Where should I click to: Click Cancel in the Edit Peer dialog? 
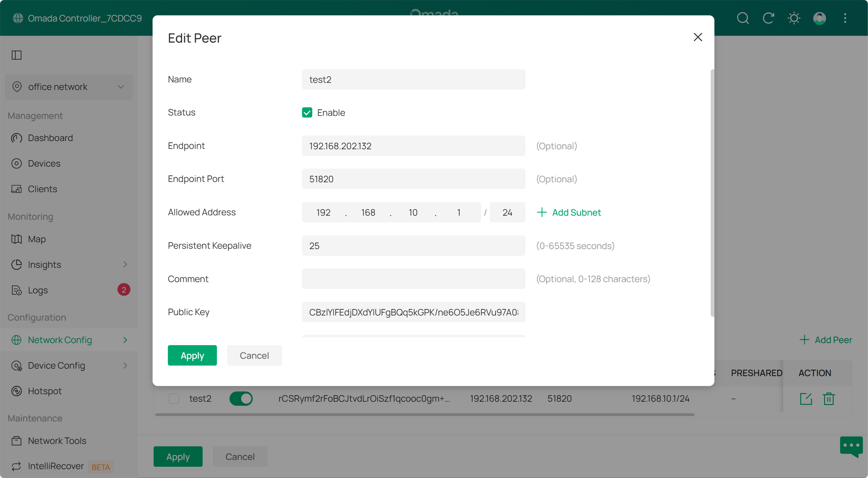(254, 355)
